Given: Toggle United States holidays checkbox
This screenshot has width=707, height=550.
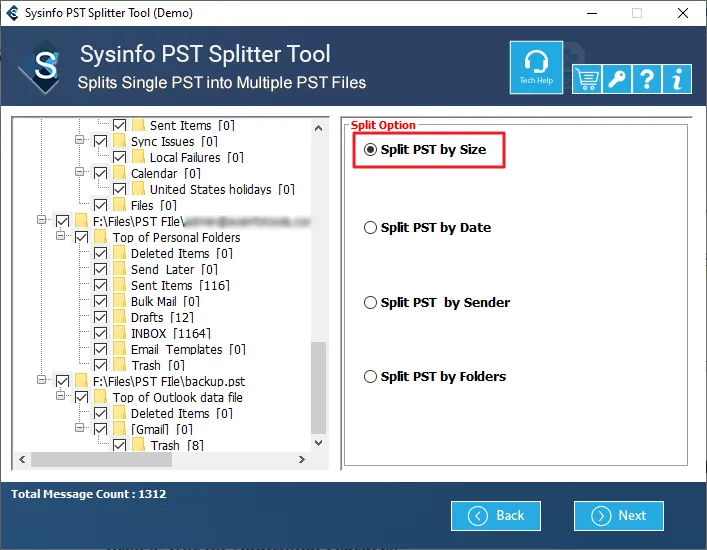Looking at the screenshot, I should click(x=119, y=189).
